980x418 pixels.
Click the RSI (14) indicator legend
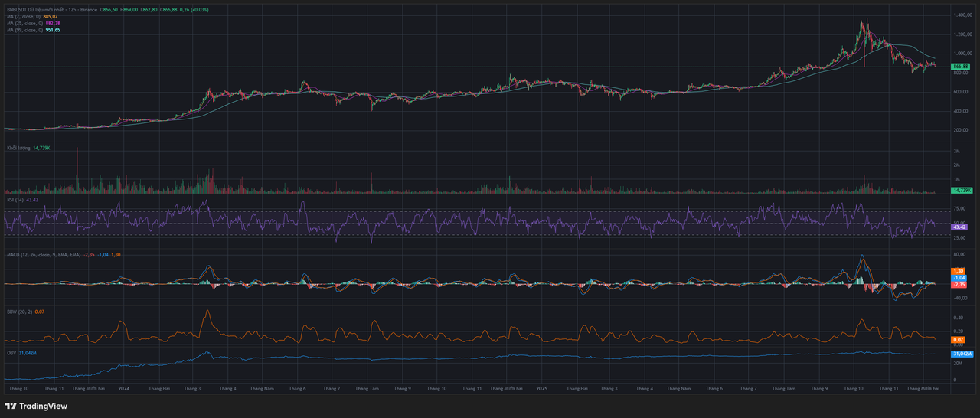click(15, 200)
